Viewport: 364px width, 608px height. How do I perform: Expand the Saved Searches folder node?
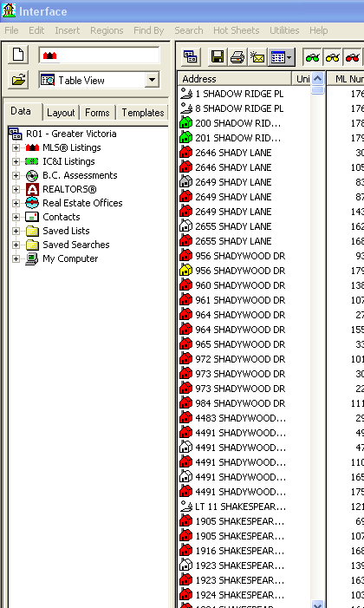16,245
